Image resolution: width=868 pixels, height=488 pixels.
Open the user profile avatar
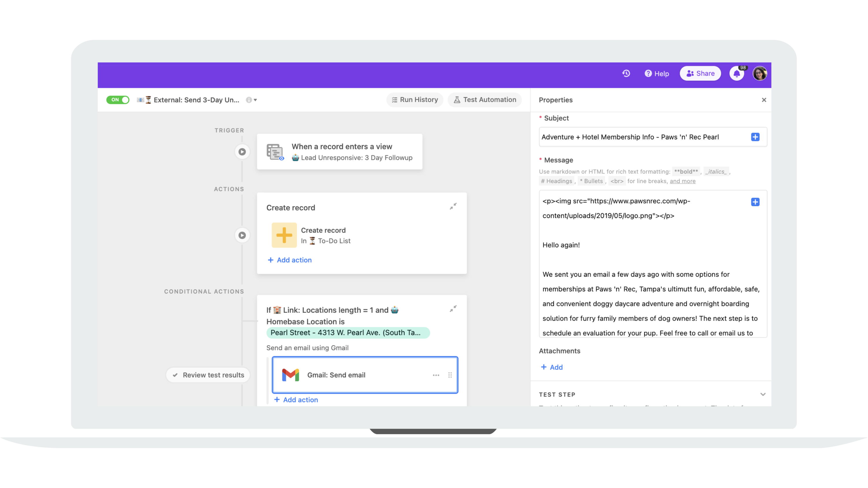pos(760,73)
